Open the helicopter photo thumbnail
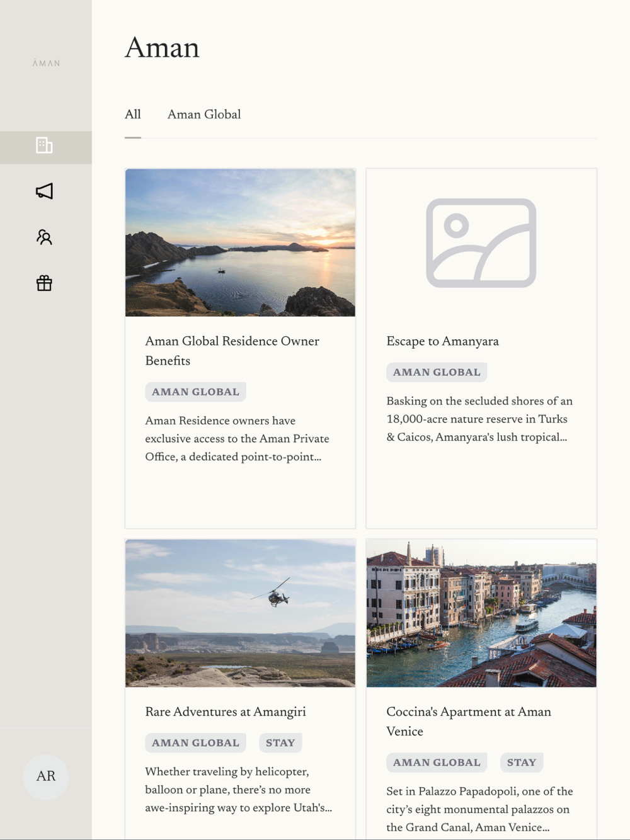The image size is (630, 840). (240, 613)
